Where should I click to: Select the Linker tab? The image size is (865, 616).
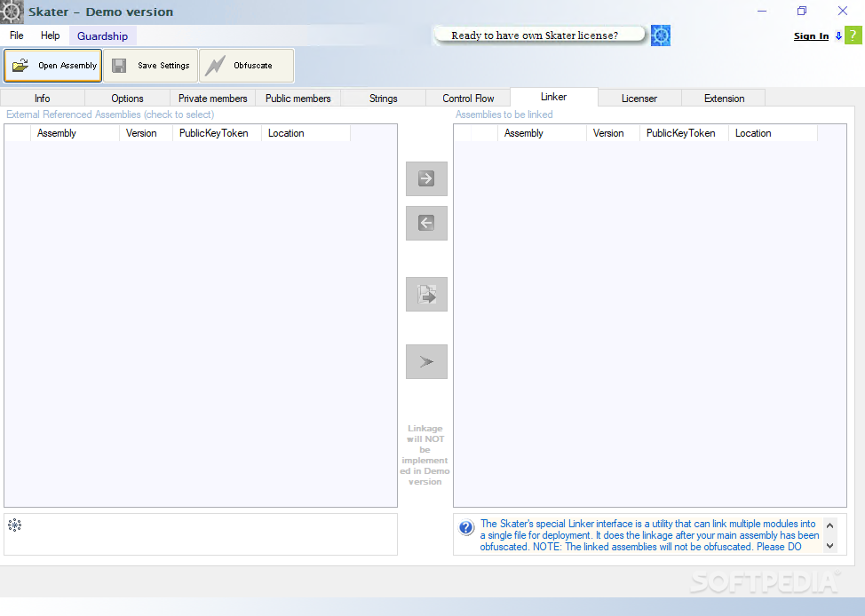point(554,97)
